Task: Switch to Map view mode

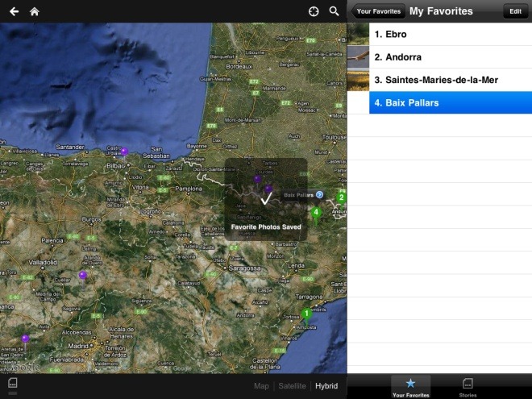Action: [261, 386]
